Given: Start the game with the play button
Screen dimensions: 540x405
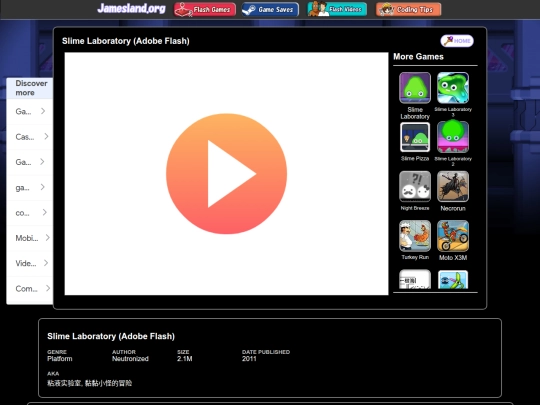Looking at the screenshot, I should tap(226, 174).
